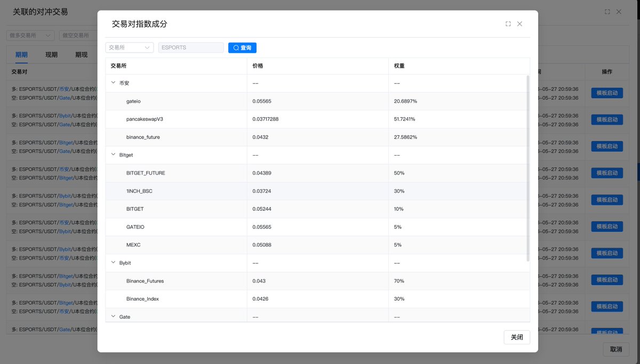Click 操作 column header in background table

(607, 71)
